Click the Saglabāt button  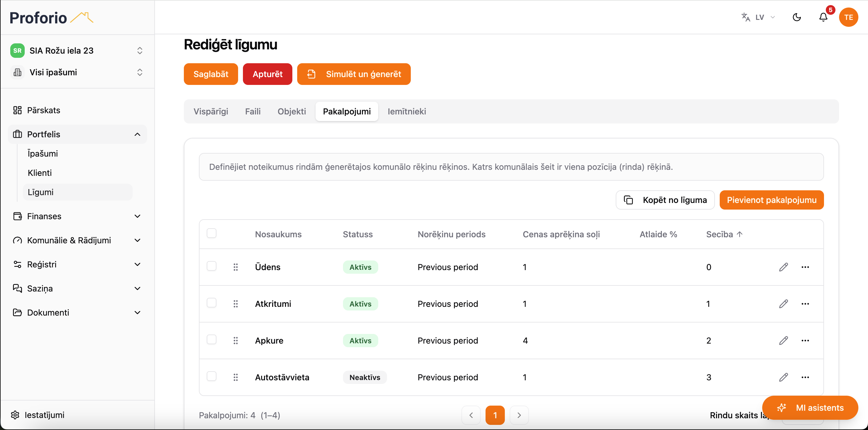211,74
